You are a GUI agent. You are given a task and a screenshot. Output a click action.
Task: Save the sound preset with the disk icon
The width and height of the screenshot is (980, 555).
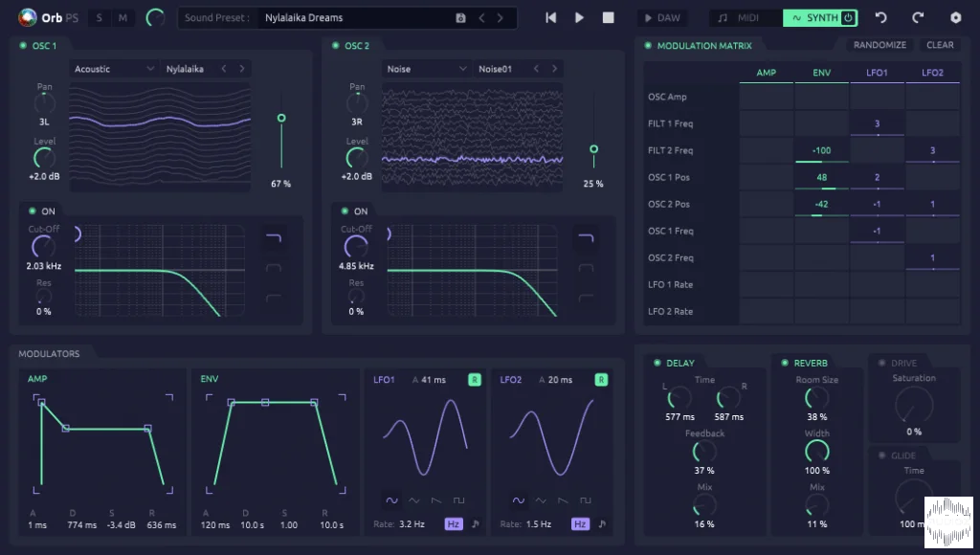coord(460,18)
